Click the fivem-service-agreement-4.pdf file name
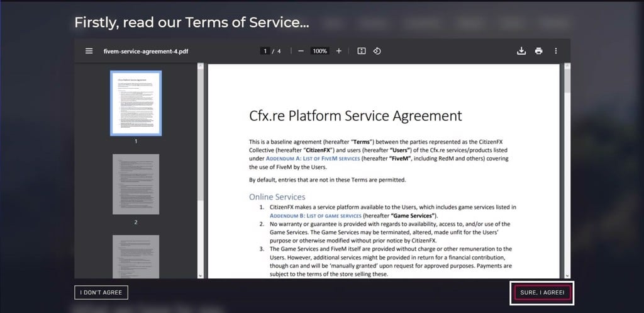Screen dimensions: 644x313 click(146, 52)
